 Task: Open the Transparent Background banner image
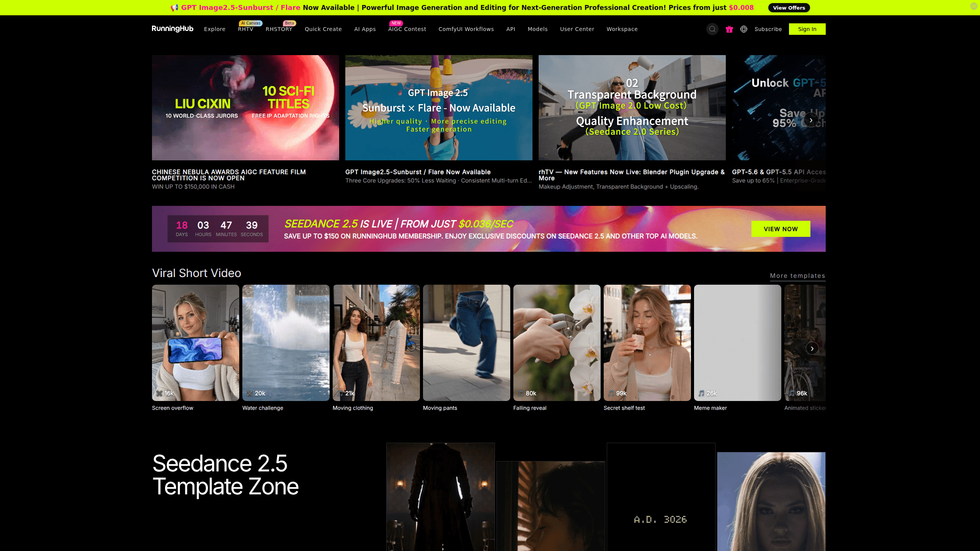click(x=632, y=108)
